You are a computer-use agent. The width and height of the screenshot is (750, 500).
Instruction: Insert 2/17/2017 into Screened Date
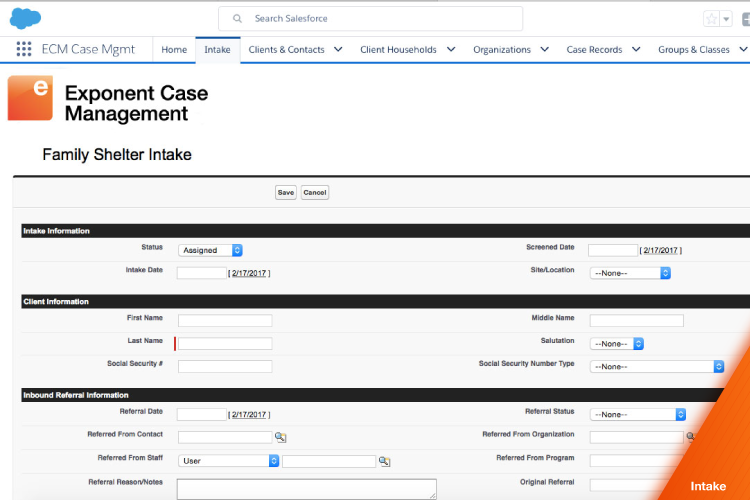pyautogui.click(x=661, y=250)
